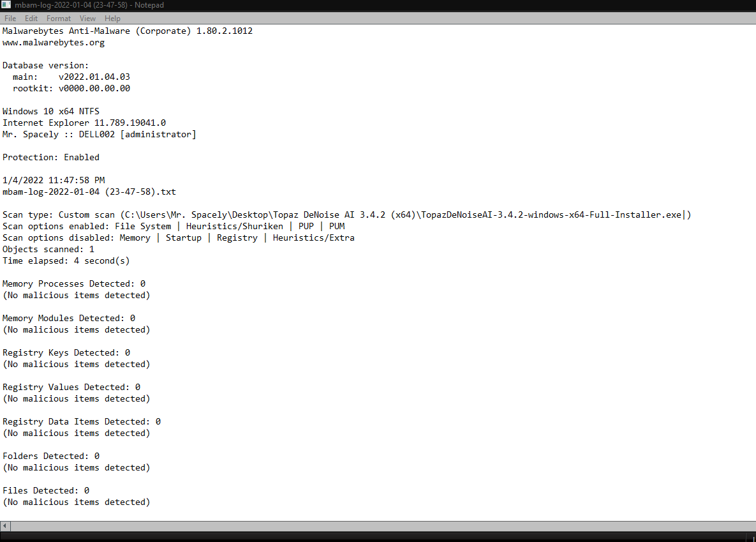756x542 pixels.
Task: Click the 'Mr. Spacely :: DELL002 [administrator]' line
Action: tap(100, 134)
